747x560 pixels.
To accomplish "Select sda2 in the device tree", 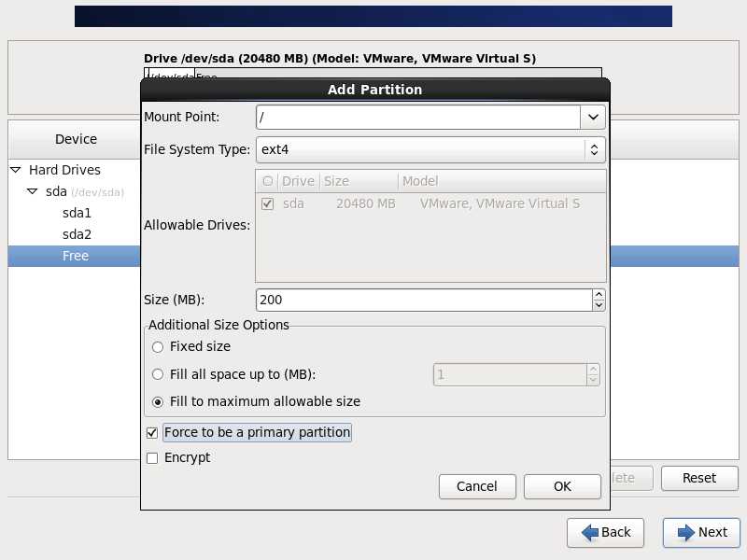I will click(77, 234).
